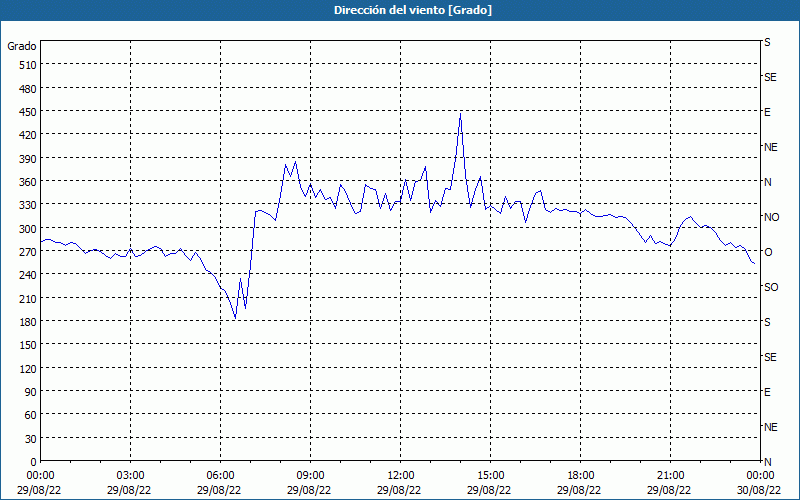Select the 60 degree axis label
This screenshot has height=500, width=800.
point(31,415)
